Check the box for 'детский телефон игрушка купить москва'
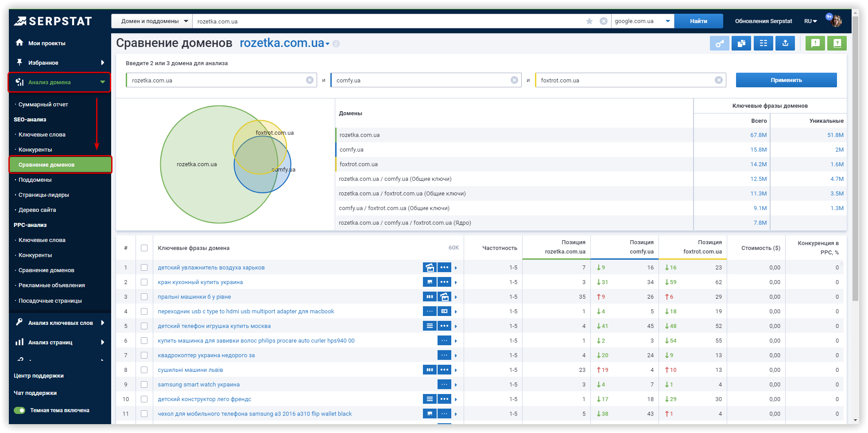868x433 pixels. 144,326
